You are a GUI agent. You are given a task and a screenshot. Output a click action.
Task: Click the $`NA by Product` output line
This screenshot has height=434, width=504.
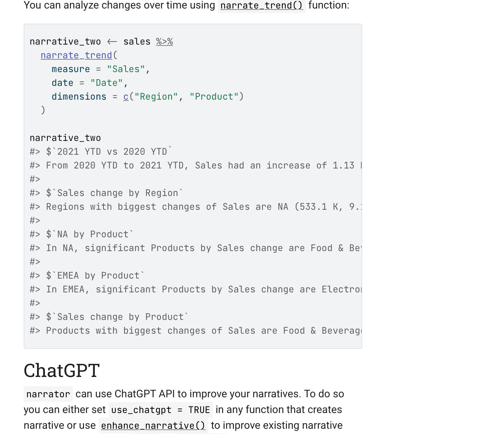(x=90, y=234)
